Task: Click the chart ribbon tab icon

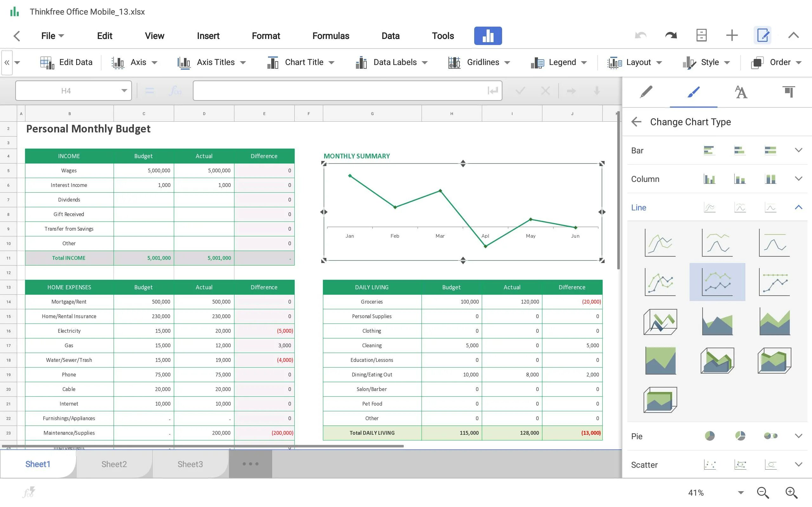Action: click(488, 35)
